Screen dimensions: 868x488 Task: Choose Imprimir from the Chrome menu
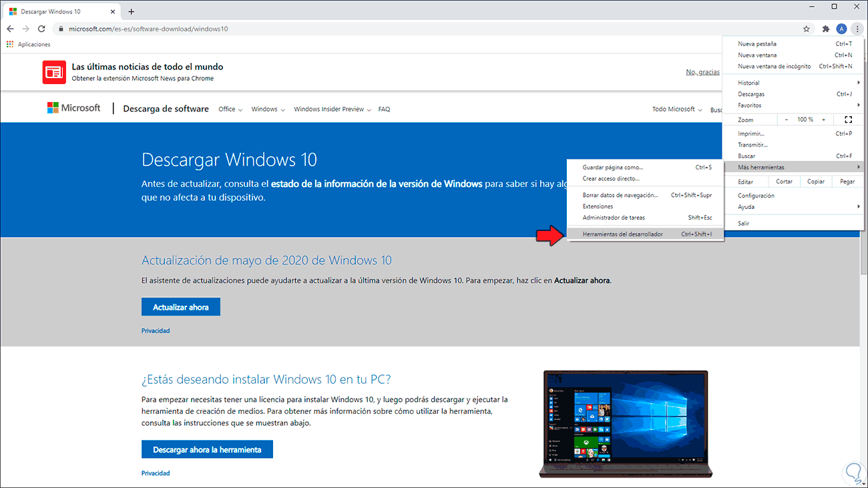[793, 134]
